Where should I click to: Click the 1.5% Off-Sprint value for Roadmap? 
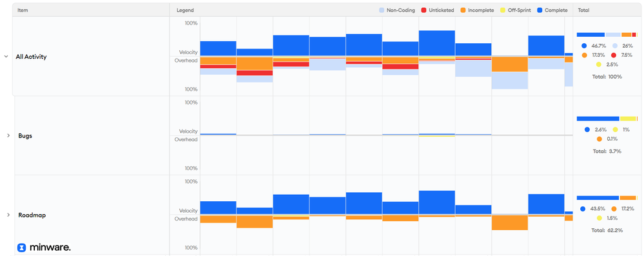(612, 218)
